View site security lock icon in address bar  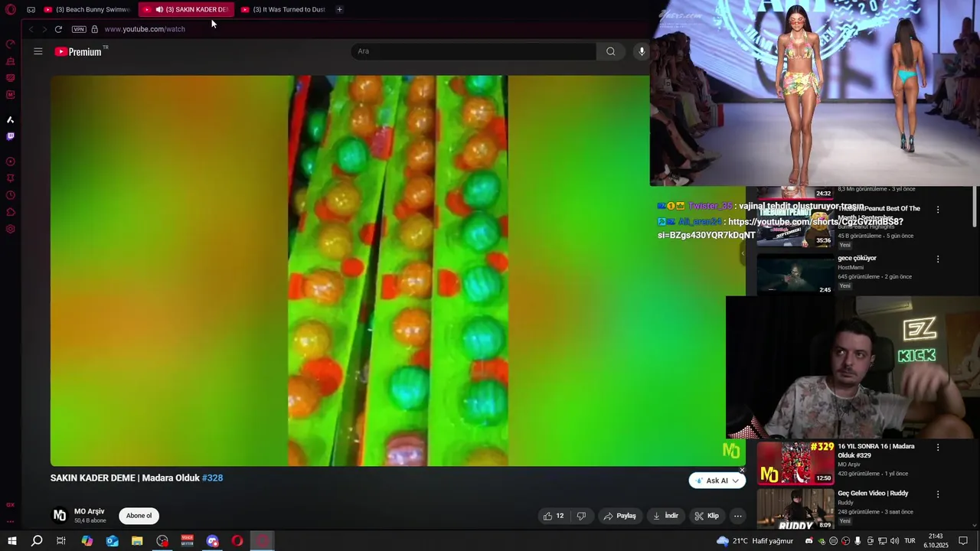(94, 29)
